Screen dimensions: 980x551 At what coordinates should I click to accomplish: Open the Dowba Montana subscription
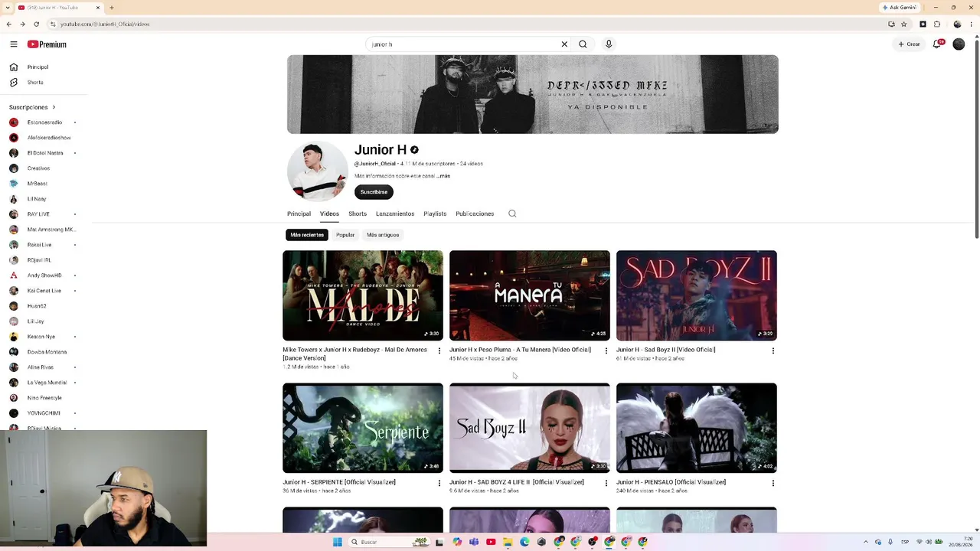pos(47,352)
